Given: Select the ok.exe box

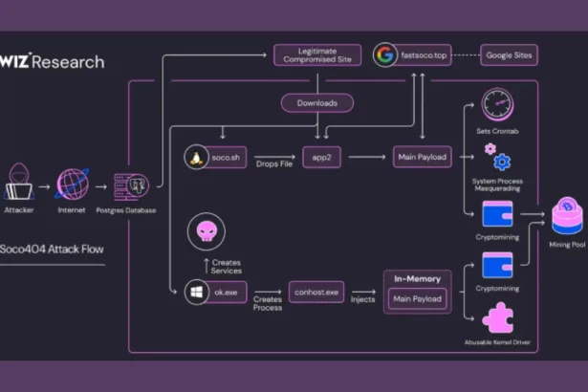Looking at the screenshot, I should 226,293.
